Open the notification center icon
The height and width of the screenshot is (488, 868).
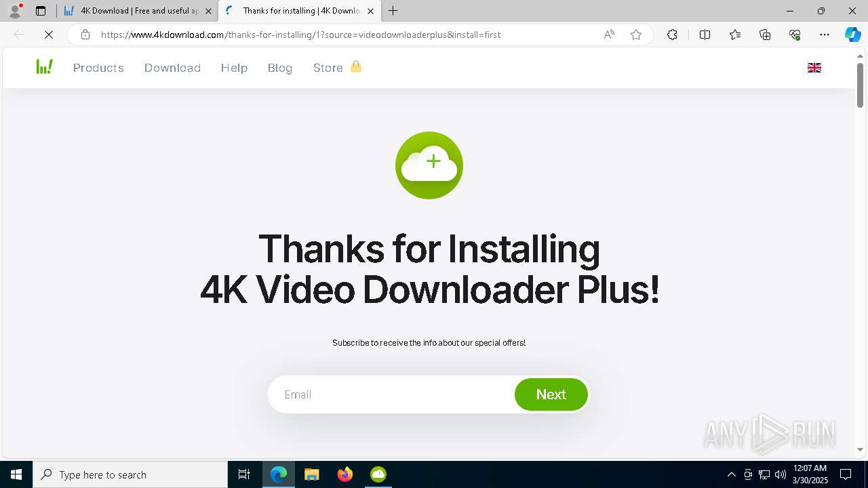pyautogui.click(x=846, y=474)
